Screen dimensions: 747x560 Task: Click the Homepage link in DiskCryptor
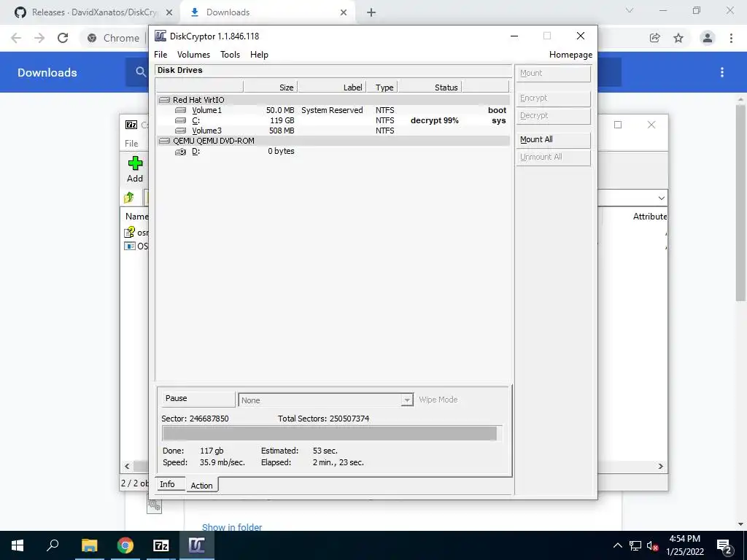click(x=570, y=54)
